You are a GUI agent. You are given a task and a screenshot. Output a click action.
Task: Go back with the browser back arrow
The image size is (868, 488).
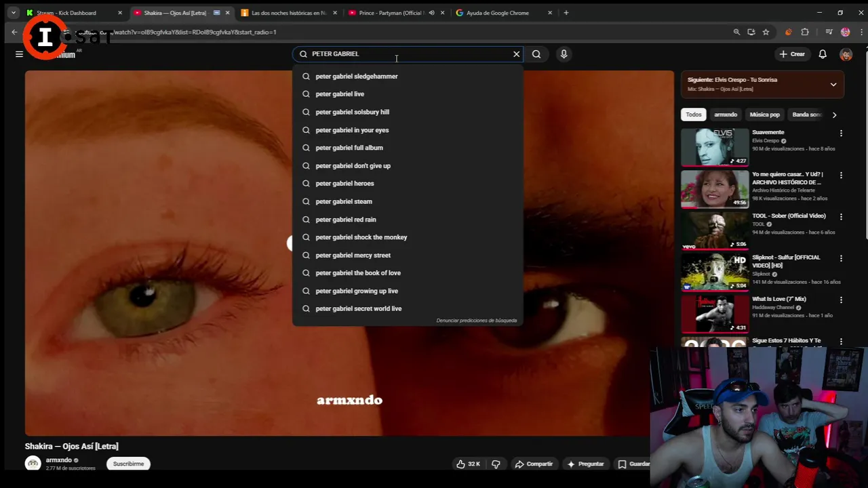14,32
